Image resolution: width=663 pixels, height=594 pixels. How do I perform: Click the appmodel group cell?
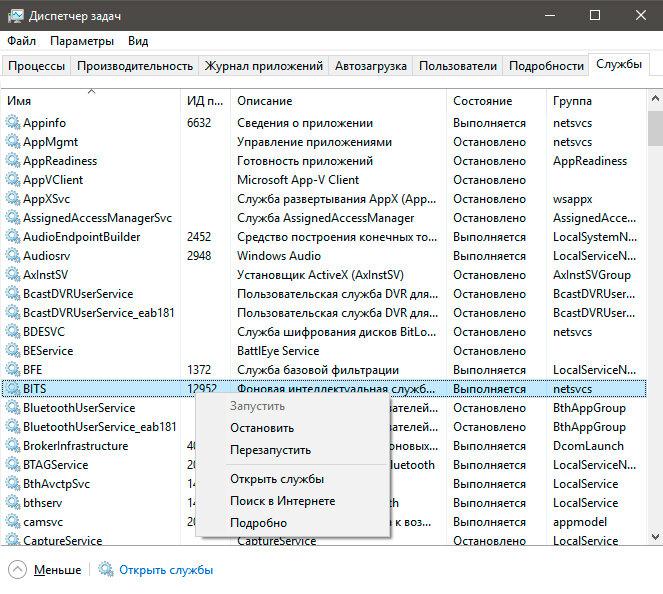click(580, 522)
